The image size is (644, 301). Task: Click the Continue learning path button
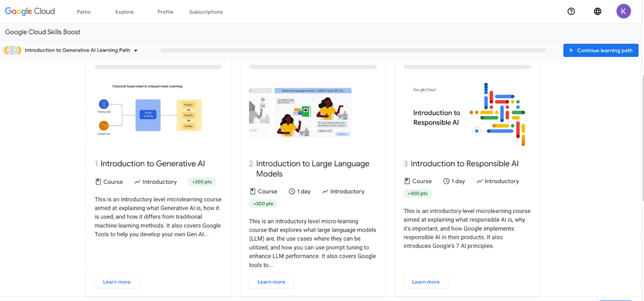pos(601,51)
